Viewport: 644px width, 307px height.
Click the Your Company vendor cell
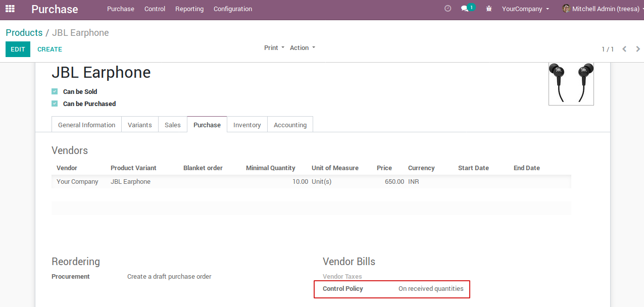77,182
